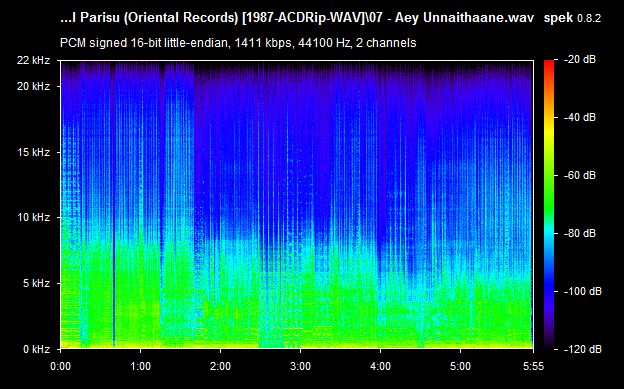Click the 4:00 time axis label
The width and height of the screenshot is (624, 389).
380,366
